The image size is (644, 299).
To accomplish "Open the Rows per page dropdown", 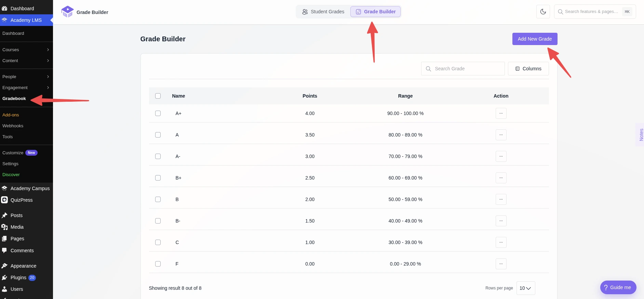I will click(526, 288).
